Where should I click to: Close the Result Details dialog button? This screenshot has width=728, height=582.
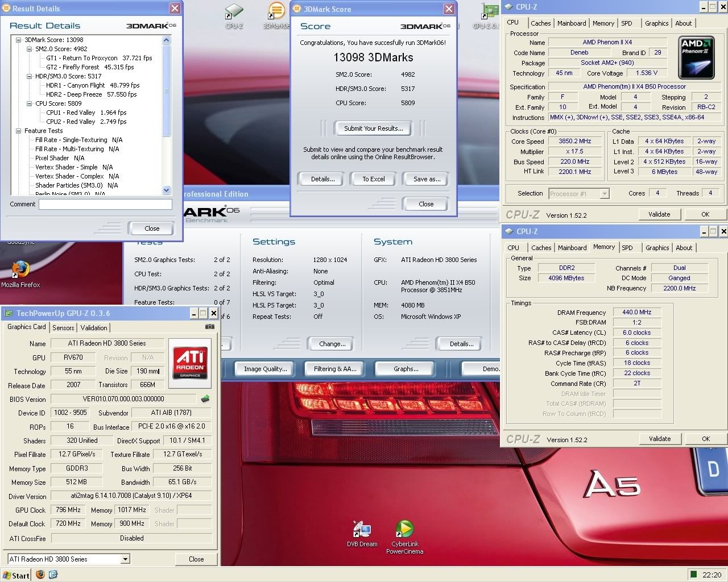pos(152,228)
